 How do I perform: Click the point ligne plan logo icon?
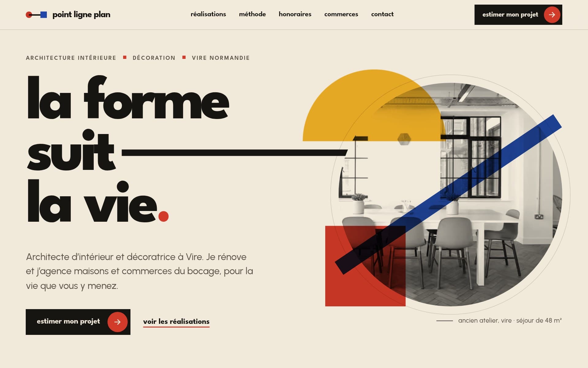click(36, 14)
